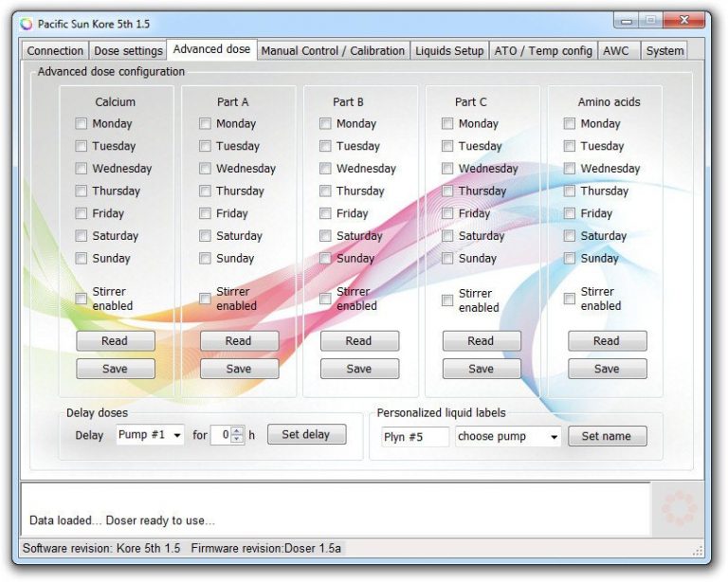The image size is (728, 582).
Task: Click Set name for liquid label
Action: pyautogui.click(x=607, y=437)
